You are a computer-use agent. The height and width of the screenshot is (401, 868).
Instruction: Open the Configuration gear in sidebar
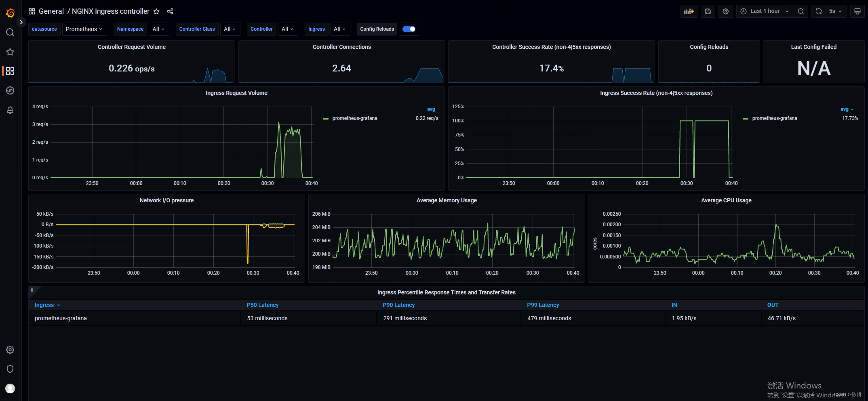coord(10,350)
